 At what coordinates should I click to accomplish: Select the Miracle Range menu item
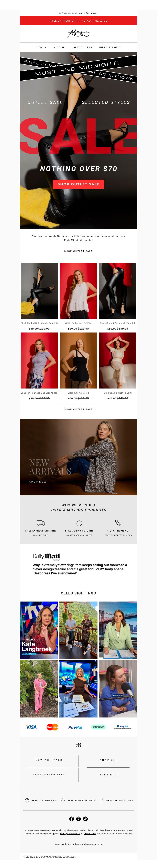click(110, 47)
